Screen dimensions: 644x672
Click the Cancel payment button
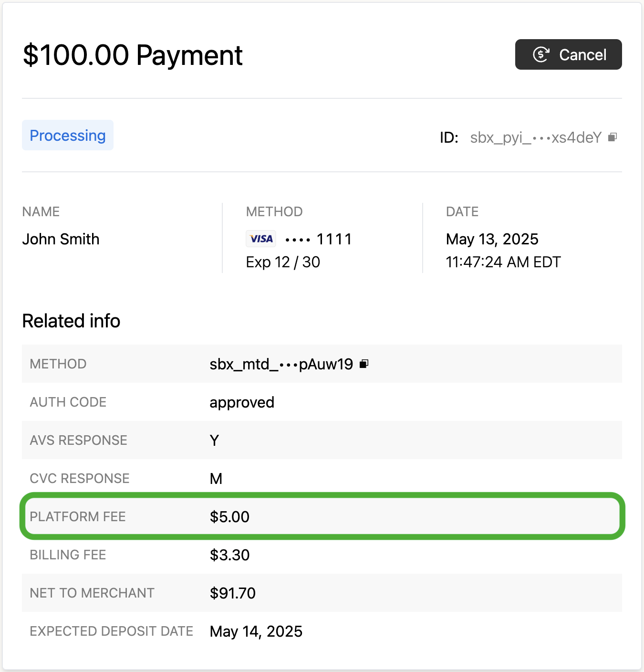click(568, 54)
